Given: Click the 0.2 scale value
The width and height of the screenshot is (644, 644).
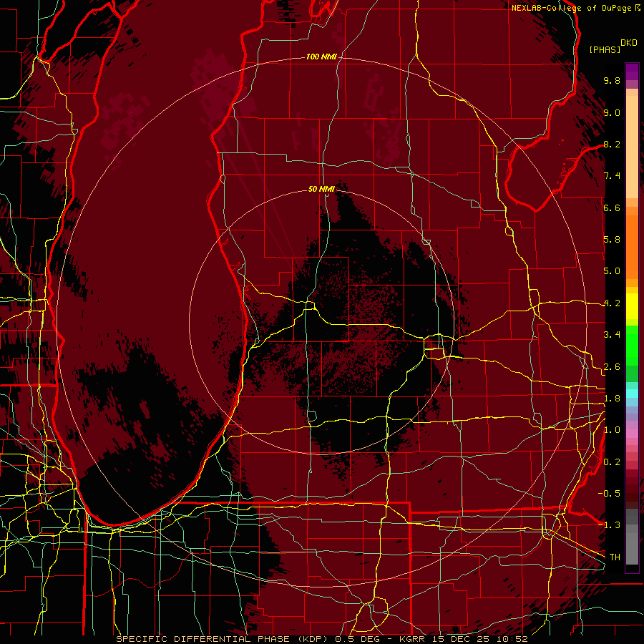Looking at the screenshot, I should click(612, 462).
